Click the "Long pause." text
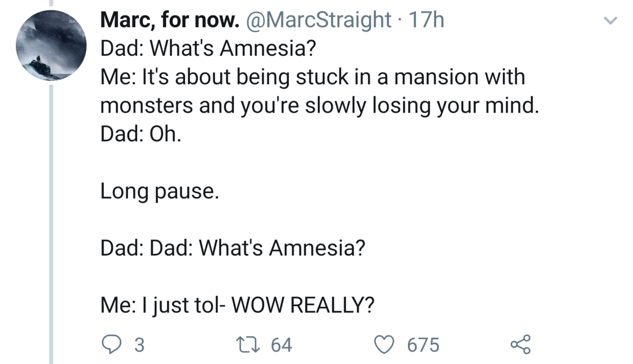The image size is (633, 364). (159, 191)
